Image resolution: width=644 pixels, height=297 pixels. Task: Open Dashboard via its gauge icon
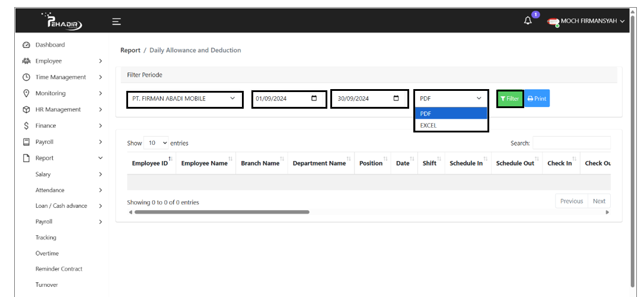(26, 45)
